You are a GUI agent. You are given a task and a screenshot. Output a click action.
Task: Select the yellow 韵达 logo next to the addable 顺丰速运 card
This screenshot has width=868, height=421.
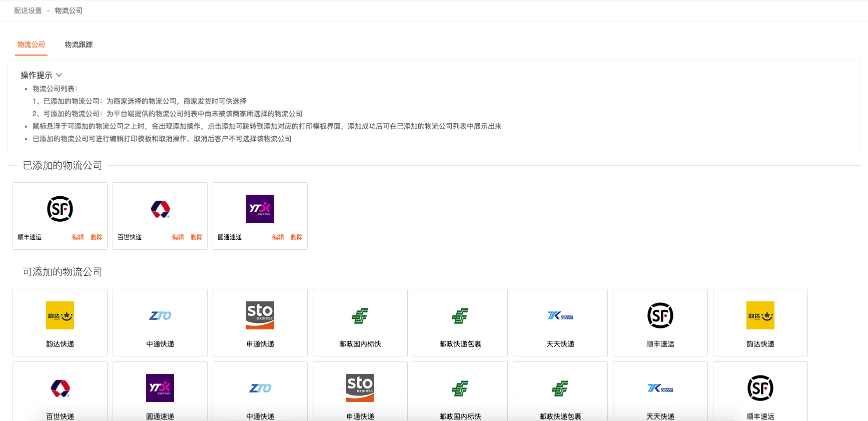coord(760,315)
